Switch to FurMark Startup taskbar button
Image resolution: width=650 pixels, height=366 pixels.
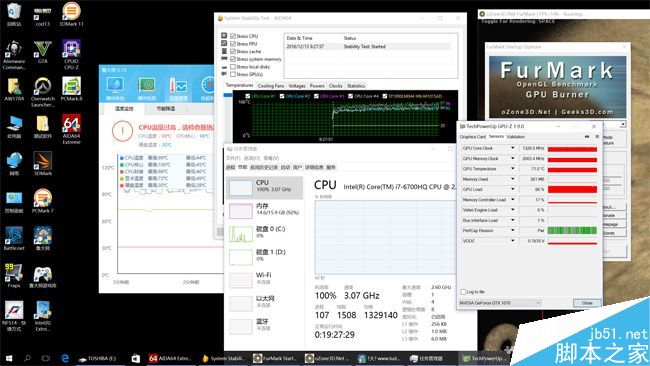275,358
